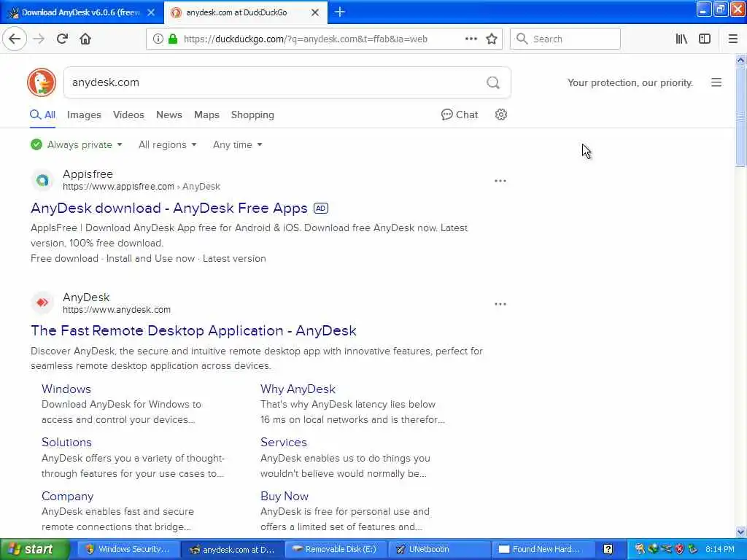
Task: Click the magnifier icon in DuckDuckGo search box
Action: click(493, 83)
